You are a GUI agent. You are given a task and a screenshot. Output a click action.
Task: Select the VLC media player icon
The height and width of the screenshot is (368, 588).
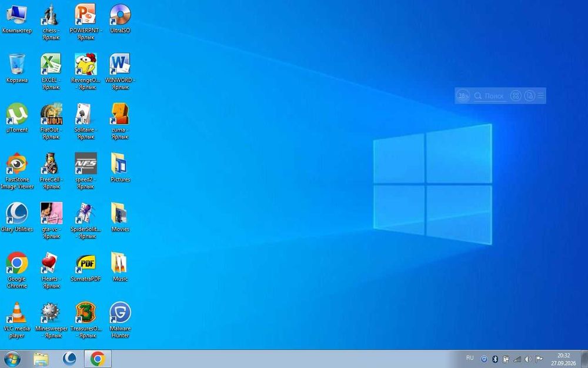pyautogui.click(x=17, y=313)
